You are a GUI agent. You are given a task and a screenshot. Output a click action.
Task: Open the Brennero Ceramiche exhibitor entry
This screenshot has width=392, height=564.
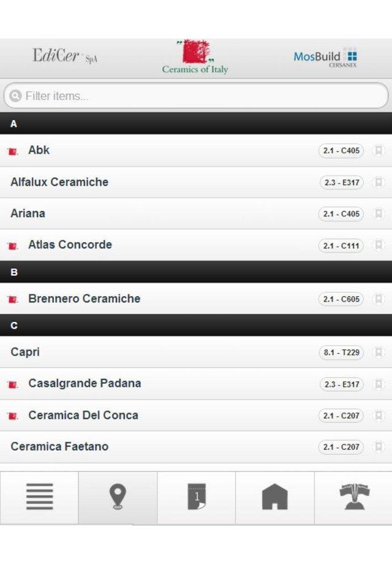[x=84, y=299]
